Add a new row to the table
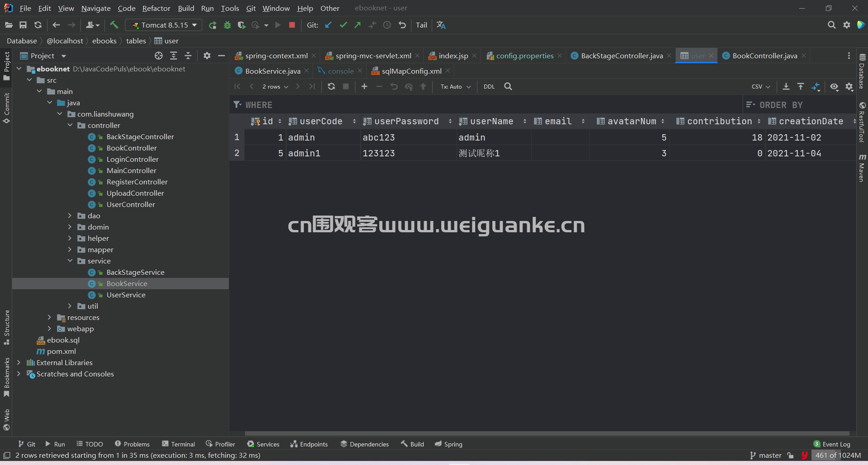Image resolution: width=868 pixels, height=465 pixels. 364,86
